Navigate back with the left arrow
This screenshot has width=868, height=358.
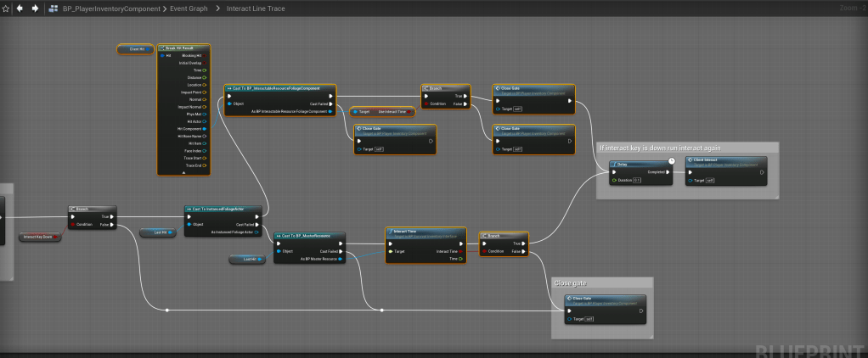point(20,8)
